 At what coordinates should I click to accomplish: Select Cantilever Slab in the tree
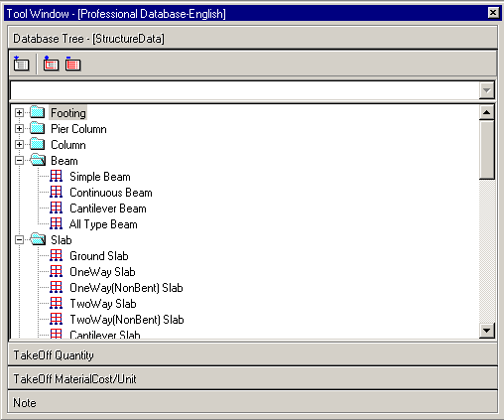click(x=105, y=335)
